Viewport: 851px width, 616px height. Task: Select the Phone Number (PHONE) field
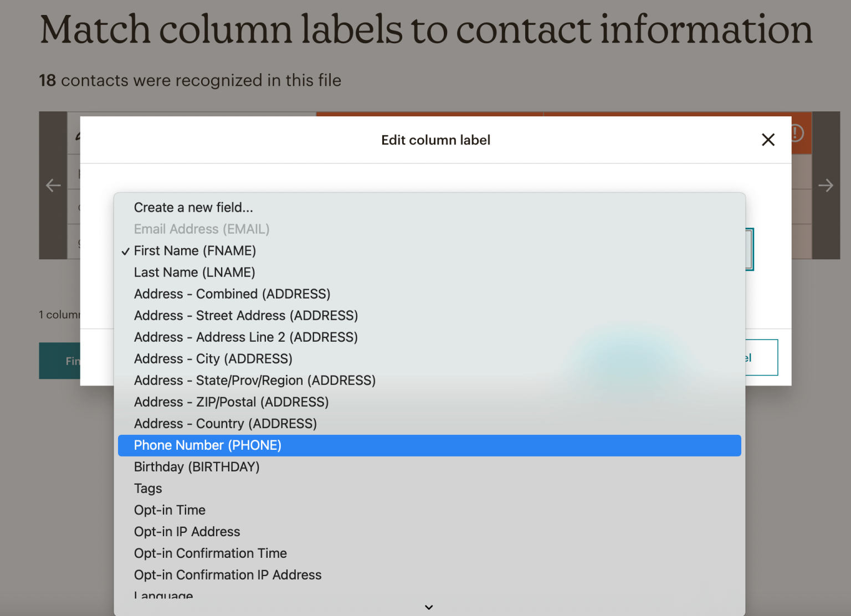pos(207,445)
